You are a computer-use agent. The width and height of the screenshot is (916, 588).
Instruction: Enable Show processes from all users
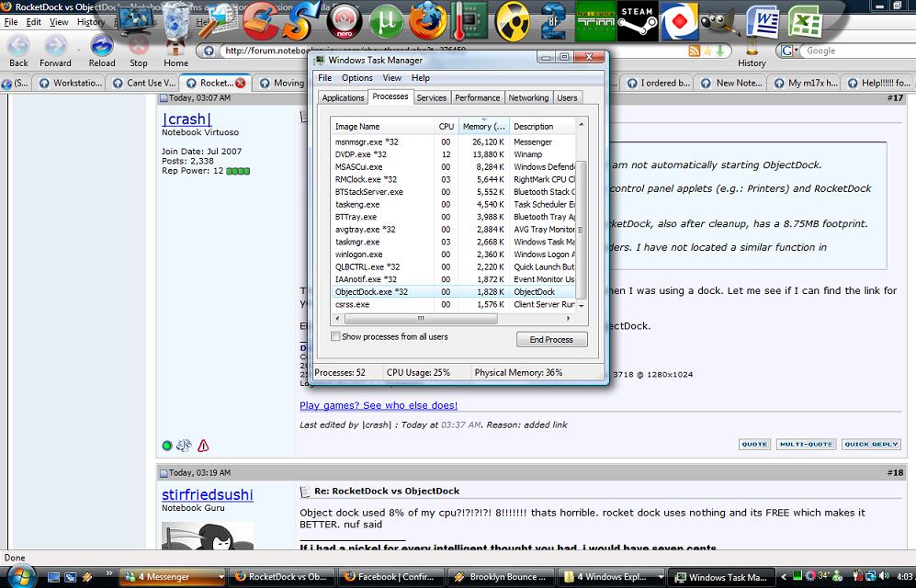[336, 336]
